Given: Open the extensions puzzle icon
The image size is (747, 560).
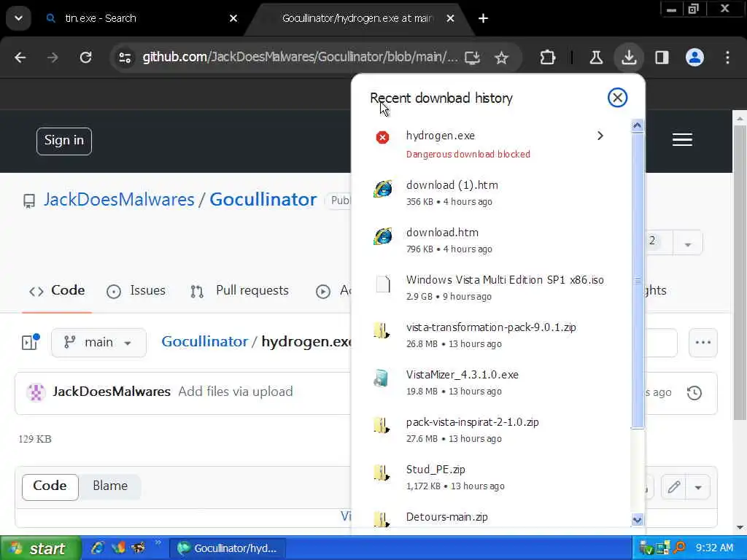Looking at the screenshot, I should click(547, 58).
